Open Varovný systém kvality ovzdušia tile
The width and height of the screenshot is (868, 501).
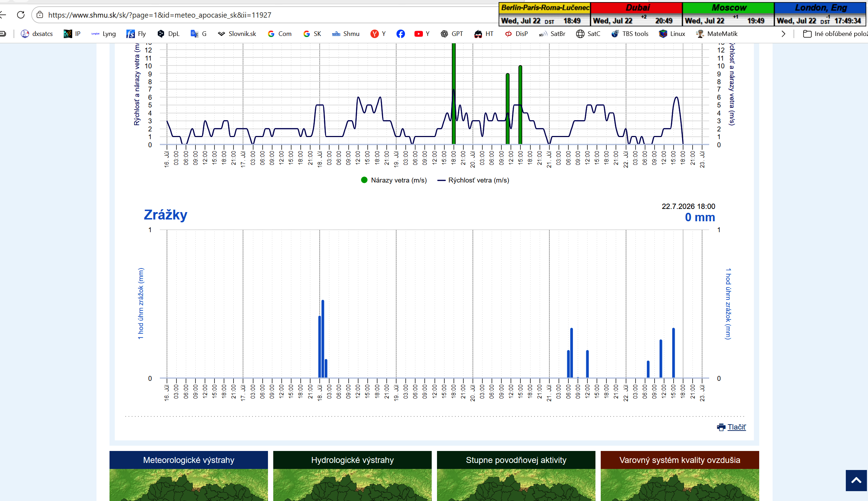680,476
